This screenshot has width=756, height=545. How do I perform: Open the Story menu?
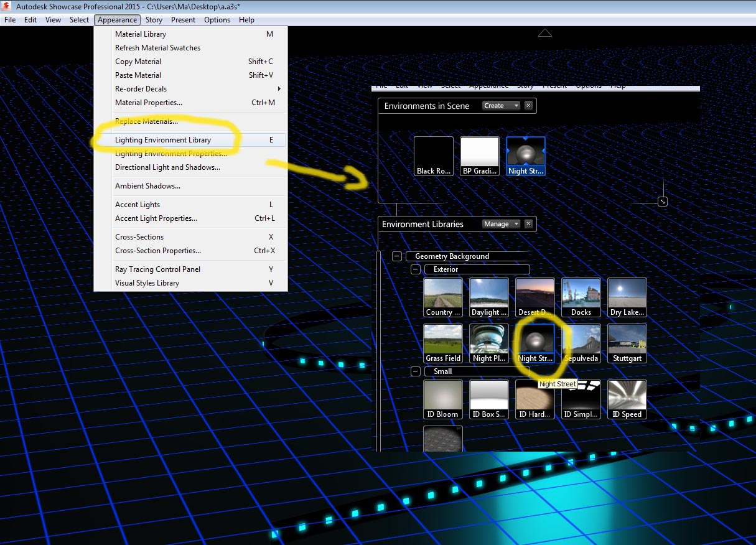tap(154, 19)
